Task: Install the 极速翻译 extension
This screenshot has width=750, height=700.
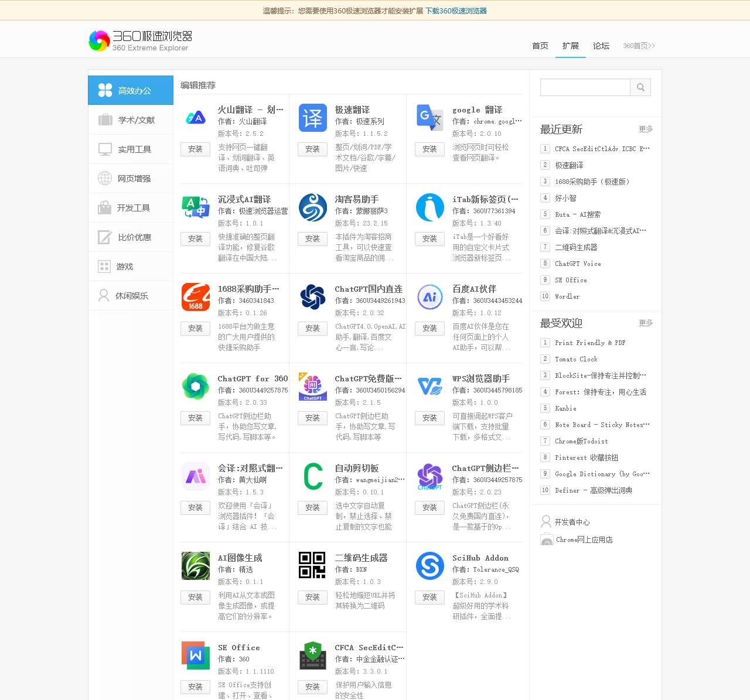Action: point(313,149)
